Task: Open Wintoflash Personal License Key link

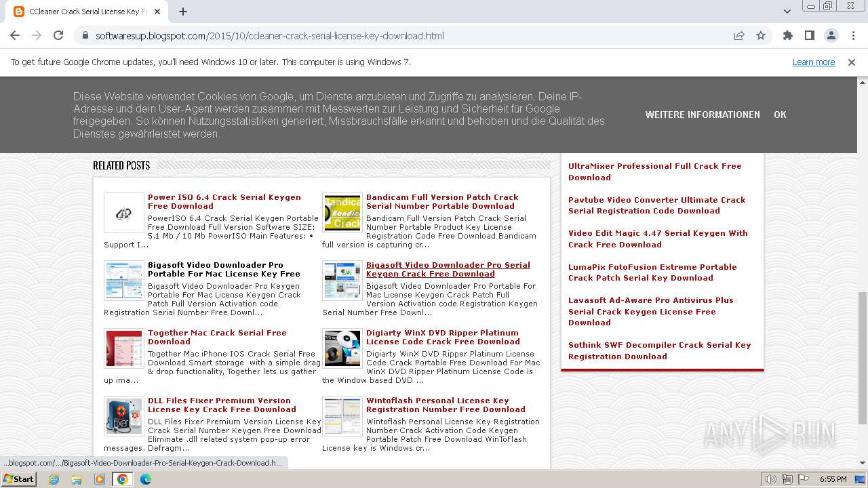Action: (446, 405)
